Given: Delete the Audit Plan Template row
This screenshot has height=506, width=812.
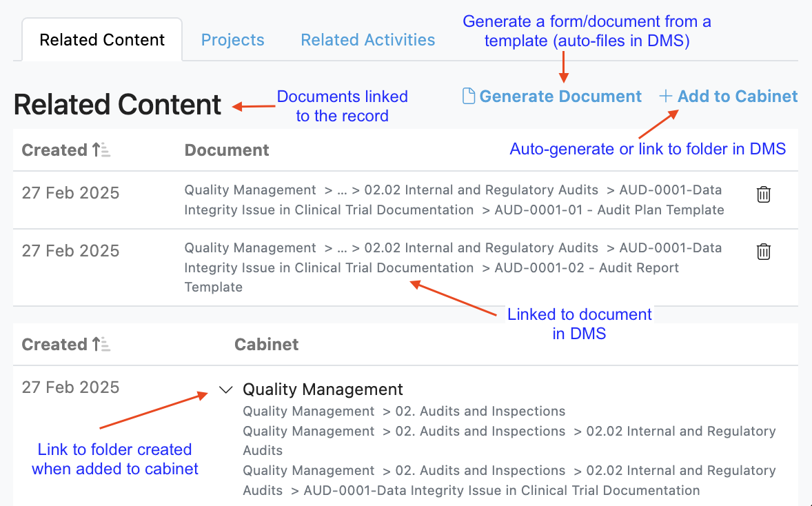Looking at the screenshot, I should tap(763, 194).
